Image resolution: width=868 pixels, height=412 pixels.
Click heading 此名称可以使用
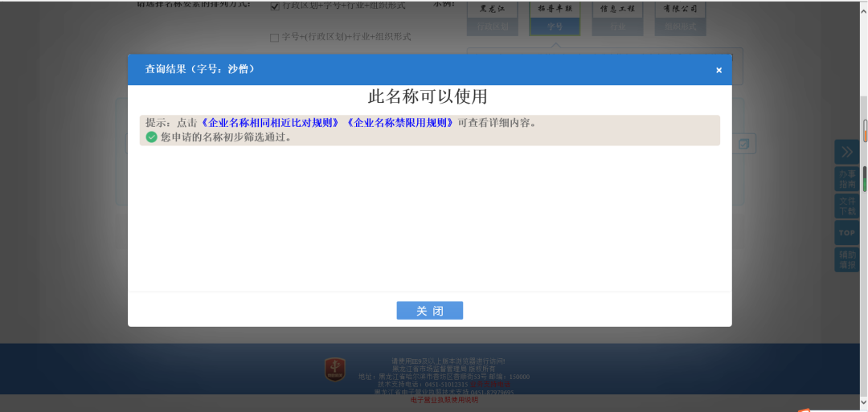click(x=428, y=97)
